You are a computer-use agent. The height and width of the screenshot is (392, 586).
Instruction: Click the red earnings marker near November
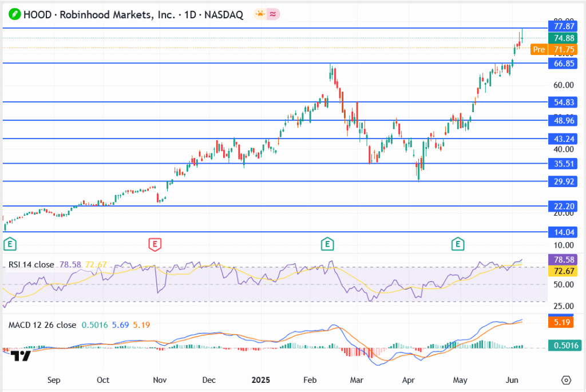point(154,245)
